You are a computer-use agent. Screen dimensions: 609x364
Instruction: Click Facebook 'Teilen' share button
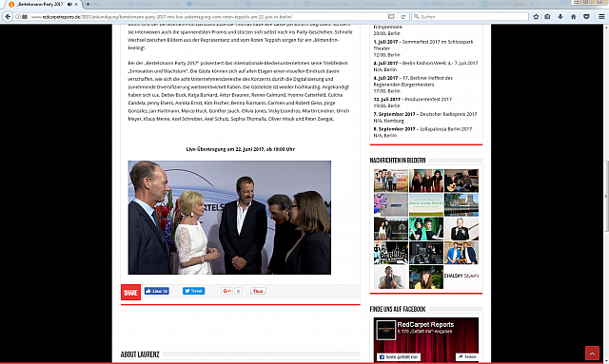[x=467, y=357]
